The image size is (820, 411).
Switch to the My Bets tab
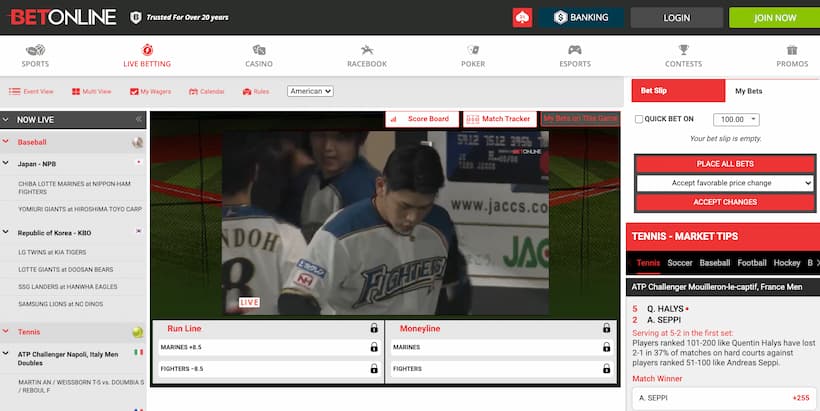[748, 91]
